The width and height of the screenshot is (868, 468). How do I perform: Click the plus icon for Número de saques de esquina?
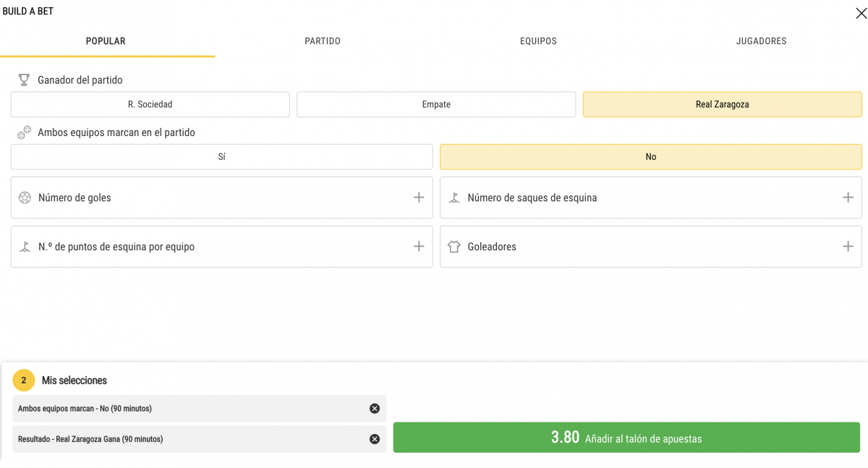(848, 197)
